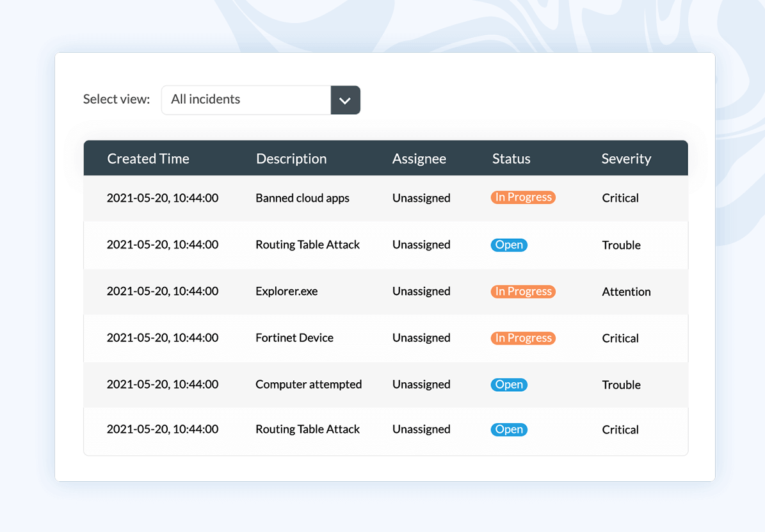
Task: Sort by Assignee column header
Action: 419,159
